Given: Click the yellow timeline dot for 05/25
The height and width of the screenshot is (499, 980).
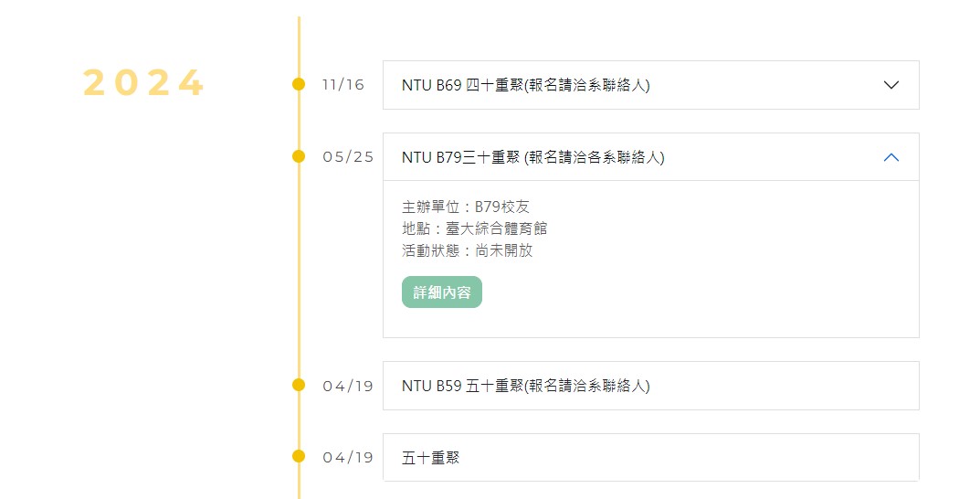Looking at the screenshot, I should (x=299, y=156).
